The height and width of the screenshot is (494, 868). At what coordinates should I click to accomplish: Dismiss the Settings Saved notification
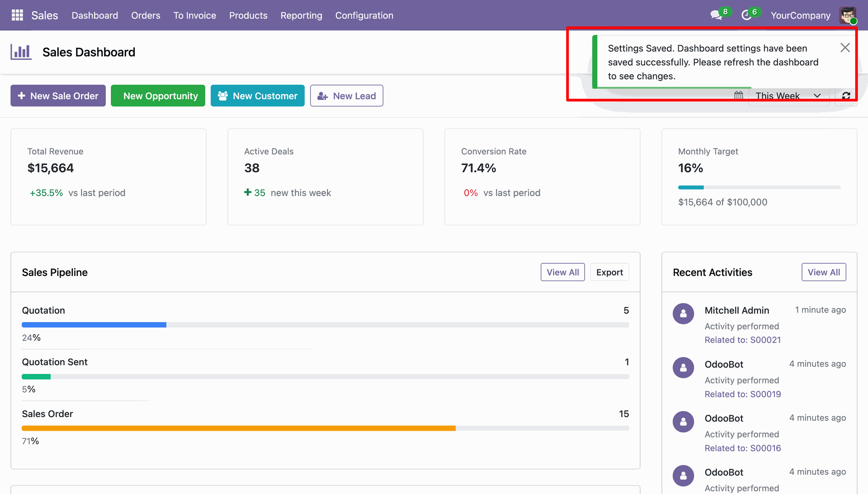(845, 47)
